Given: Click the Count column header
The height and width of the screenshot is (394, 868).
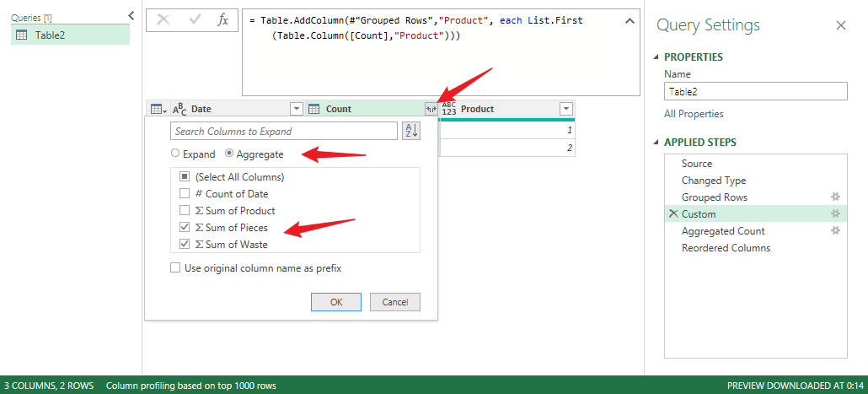Looking at the screenshot, I should click(x=371, y=109).
